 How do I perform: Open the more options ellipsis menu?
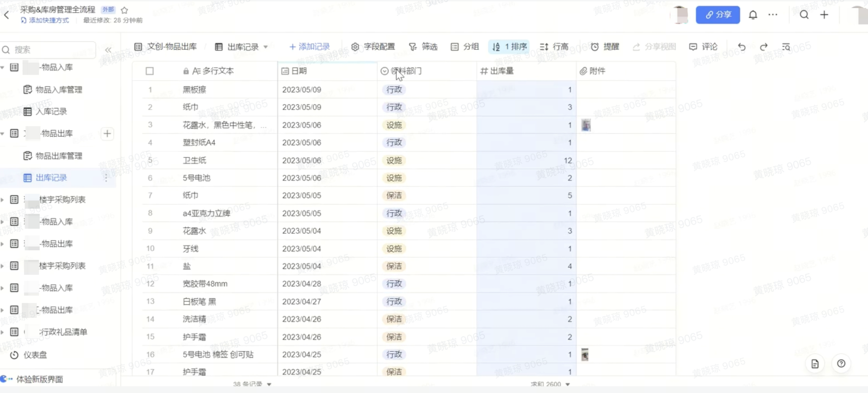[773, 15]
